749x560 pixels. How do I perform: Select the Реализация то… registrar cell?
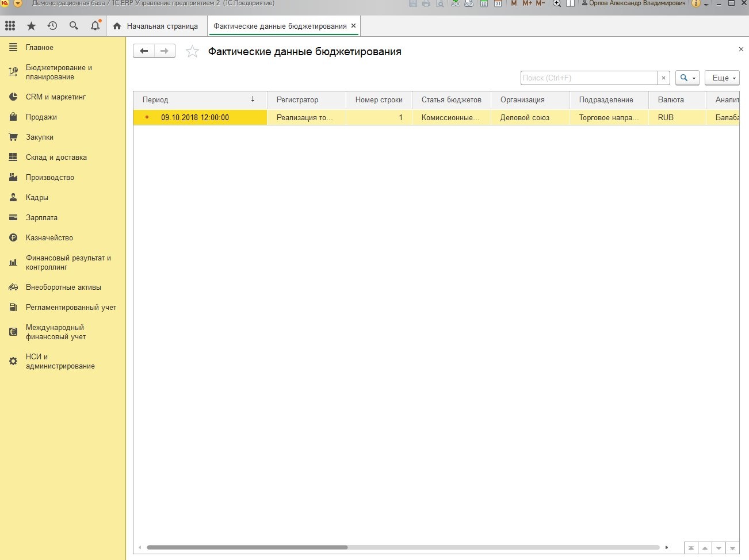point(307,117)
